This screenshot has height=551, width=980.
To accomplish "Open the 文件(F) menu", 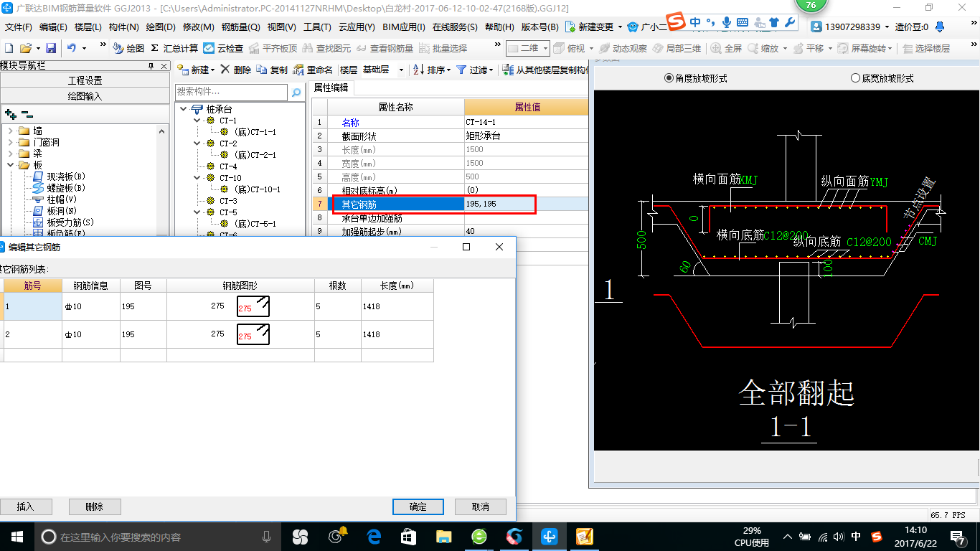I will tap(19, 27).
